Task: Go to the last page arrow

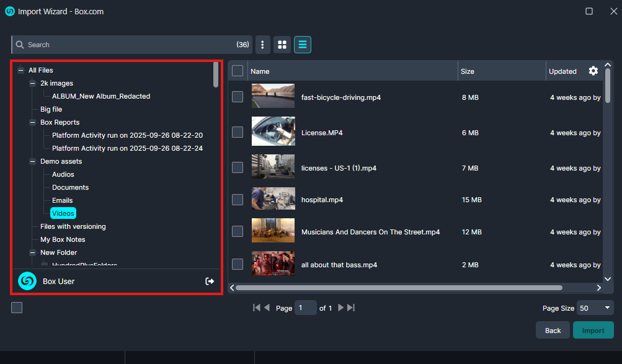Action: pos(351,308)
